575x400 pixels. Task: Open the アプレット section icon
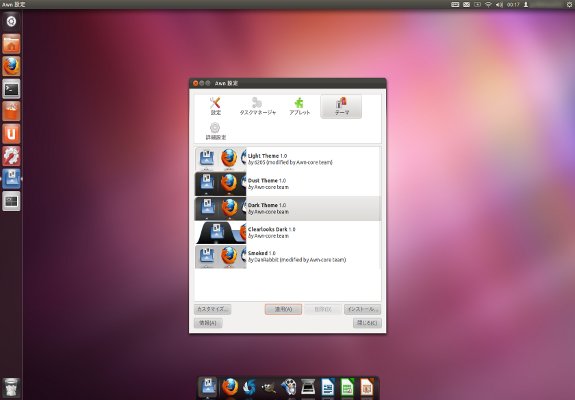299,106
